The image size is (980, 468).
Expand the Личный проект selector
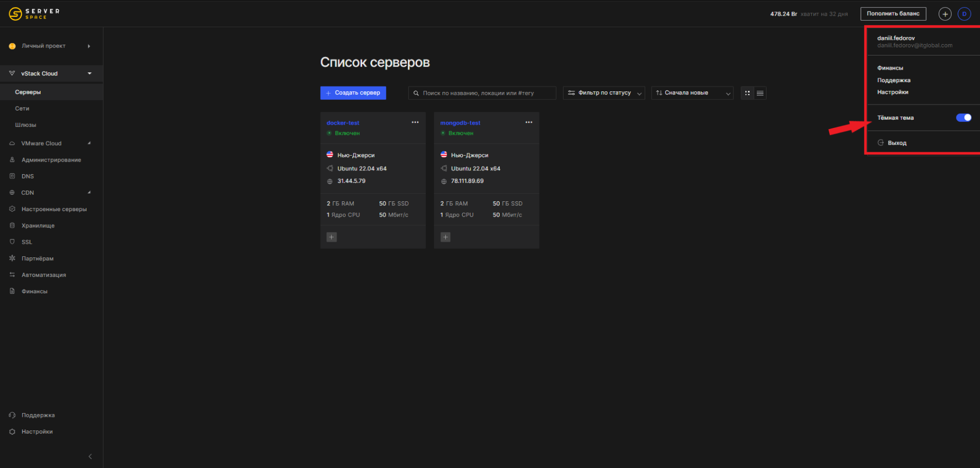(x=89, y=46)
